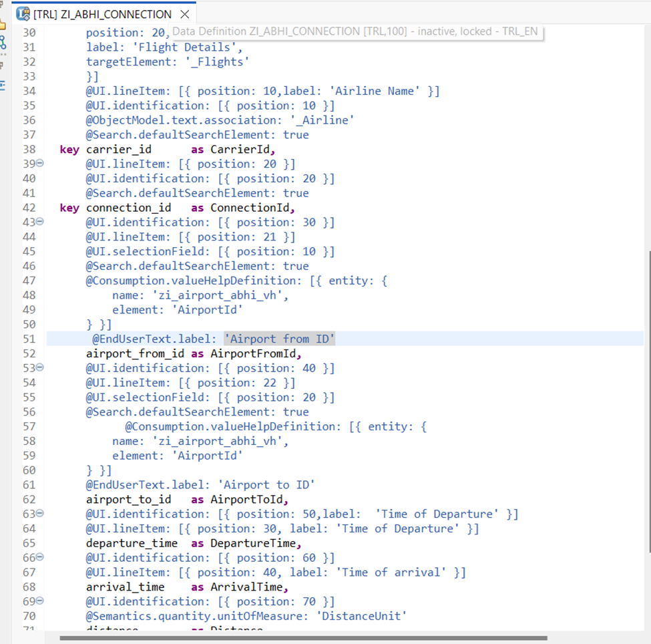Open the yellow folder icon in left sidebar
Viewport: 651px width, 644px height.
[2, 25]
